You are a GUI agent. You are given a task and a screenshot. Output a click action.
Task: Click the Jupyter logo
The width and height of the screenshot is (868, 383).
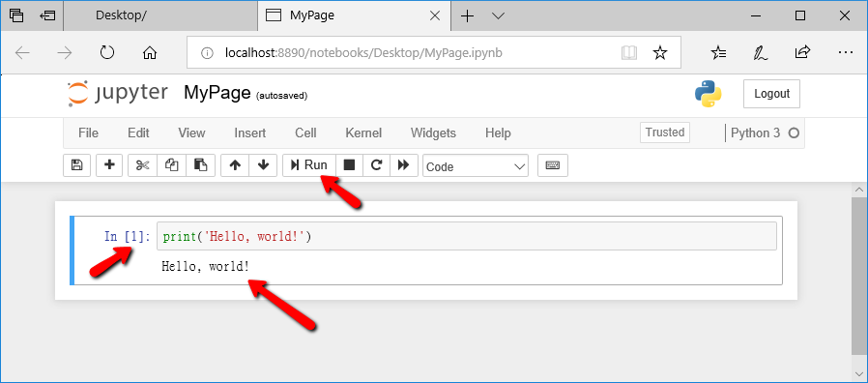(117, 93)
